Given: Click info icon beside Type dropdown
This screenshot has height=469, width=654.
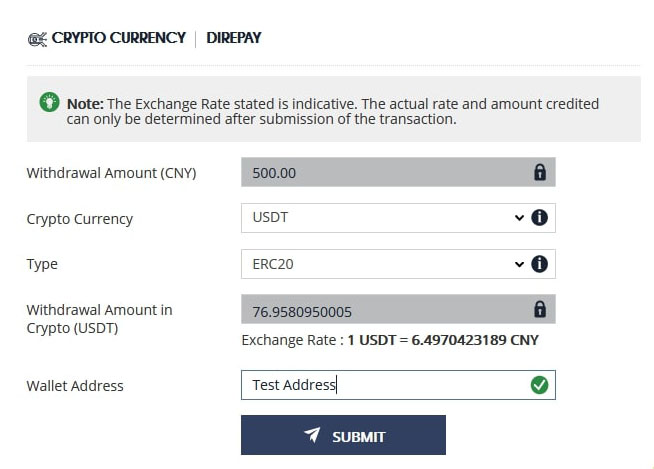Looking at the screenshot, I should pos(540,264).
